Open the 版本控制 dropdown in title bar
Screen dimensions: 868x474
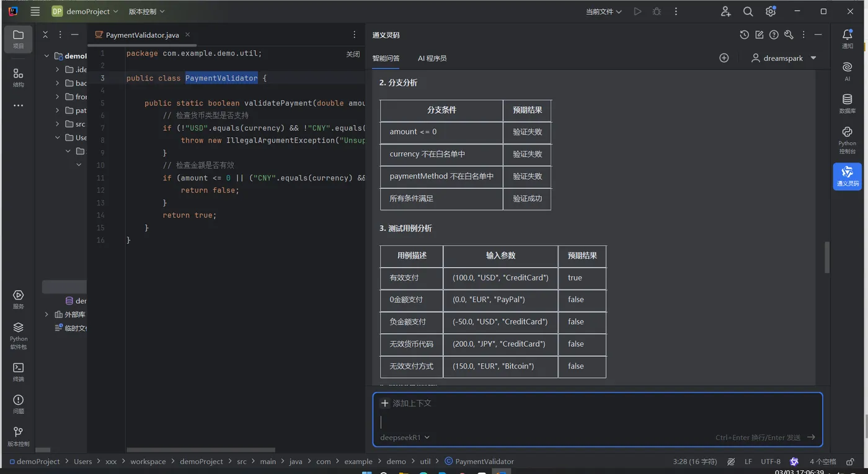pyautogui.click(x=147, y=11)
